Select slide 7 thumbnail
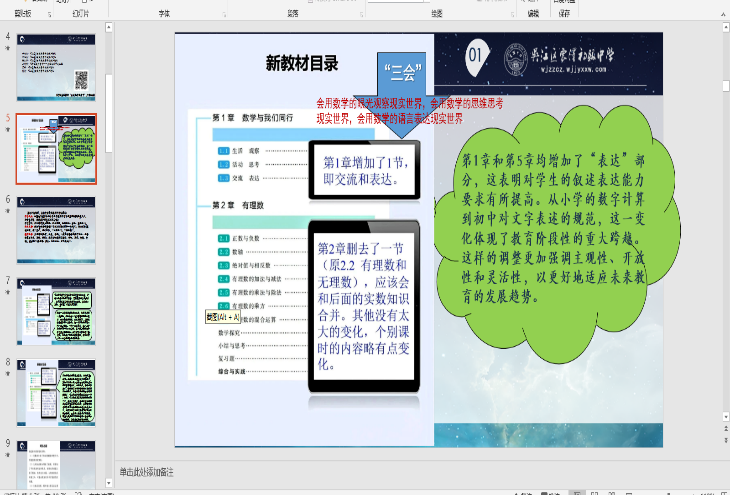730x495 pixels. [x=57, y=311]
